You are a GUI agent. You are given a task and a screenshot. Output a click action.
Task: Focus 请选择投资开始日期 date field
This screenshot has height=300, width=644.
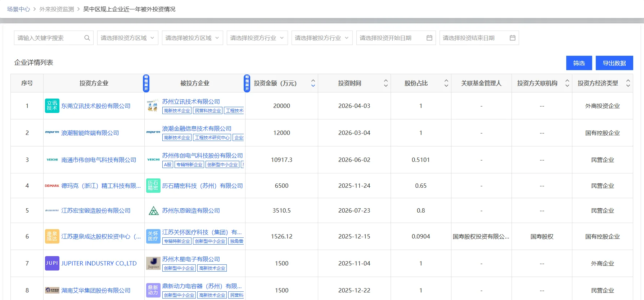pyautogui.click(x=396, y=38)
